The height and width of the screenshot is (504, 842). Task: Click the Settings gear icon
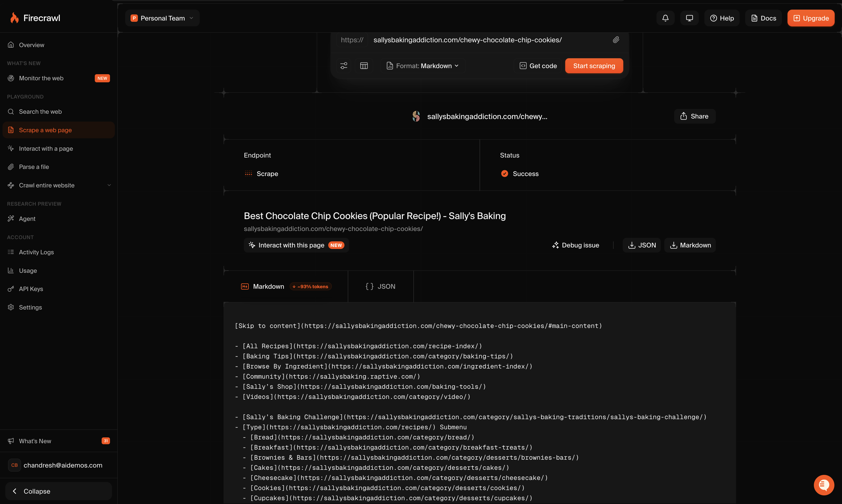[x=11, y=307]
